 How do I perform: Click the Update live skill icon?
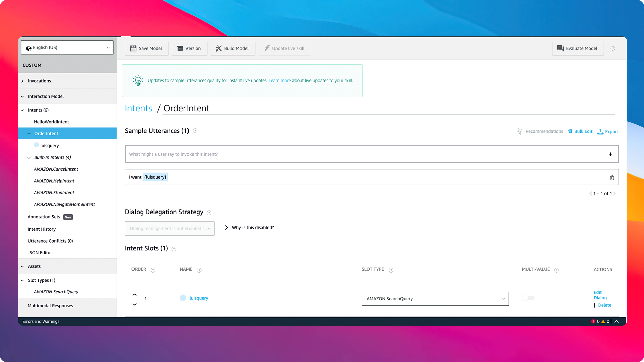(x=267, y=48)
